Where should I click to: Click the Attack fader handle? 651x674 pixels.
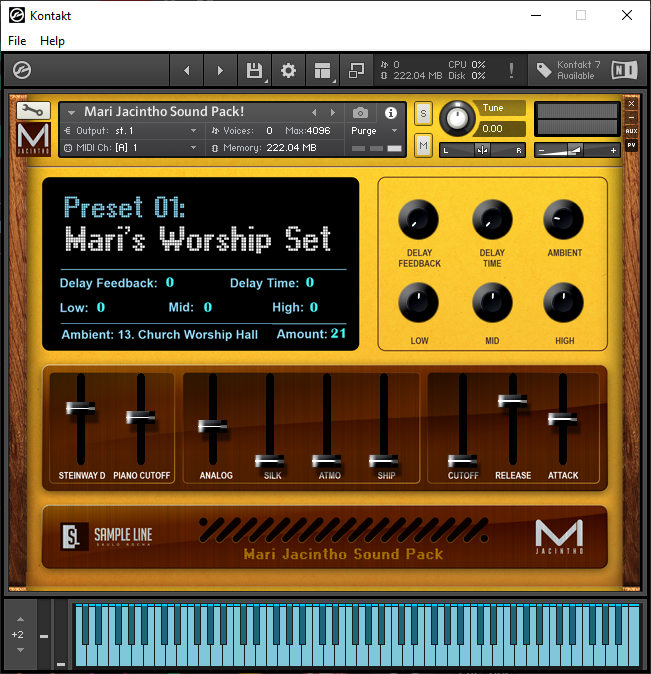[x=562, y=418]
